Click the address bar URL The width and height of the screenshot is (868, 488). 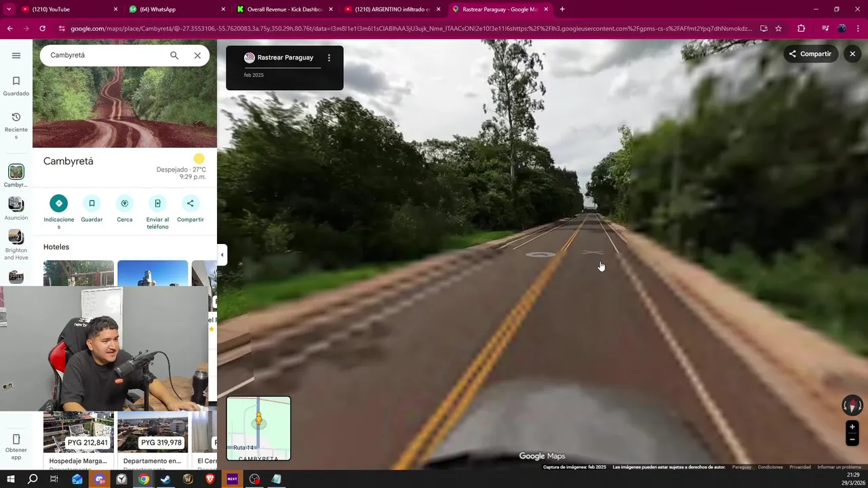point(411,28)
